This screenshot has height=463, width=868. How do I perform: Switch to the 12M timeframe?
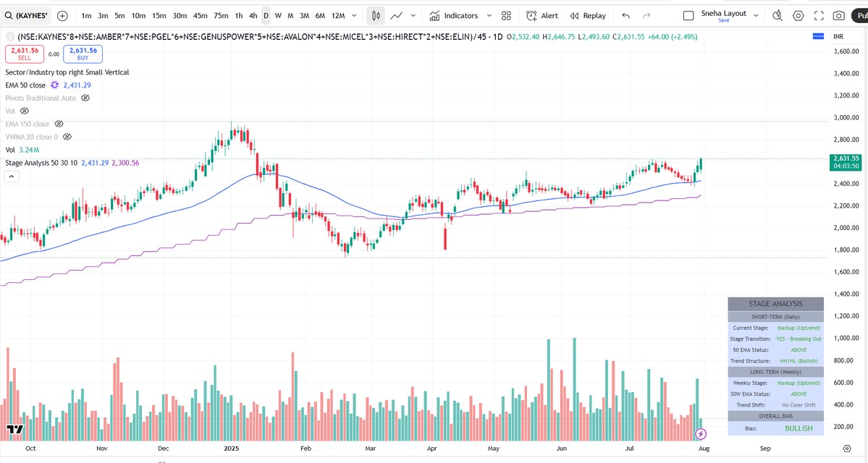[x=338, y=15]
